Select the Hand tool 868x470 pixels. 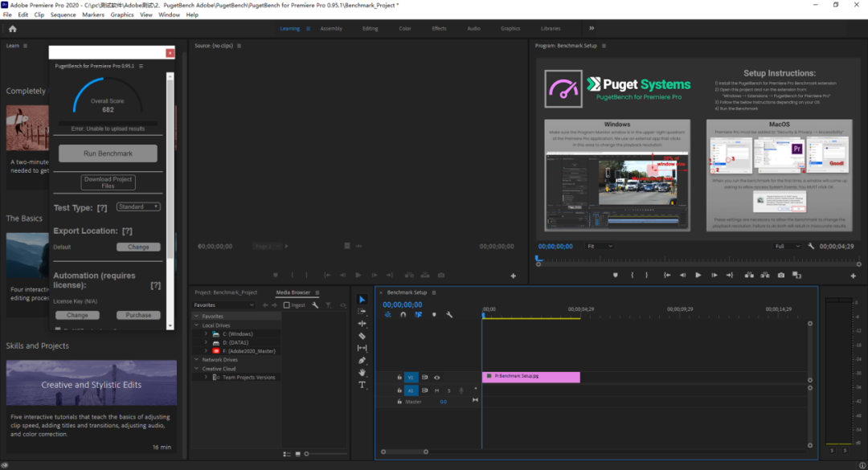click(x=362, y=373)
